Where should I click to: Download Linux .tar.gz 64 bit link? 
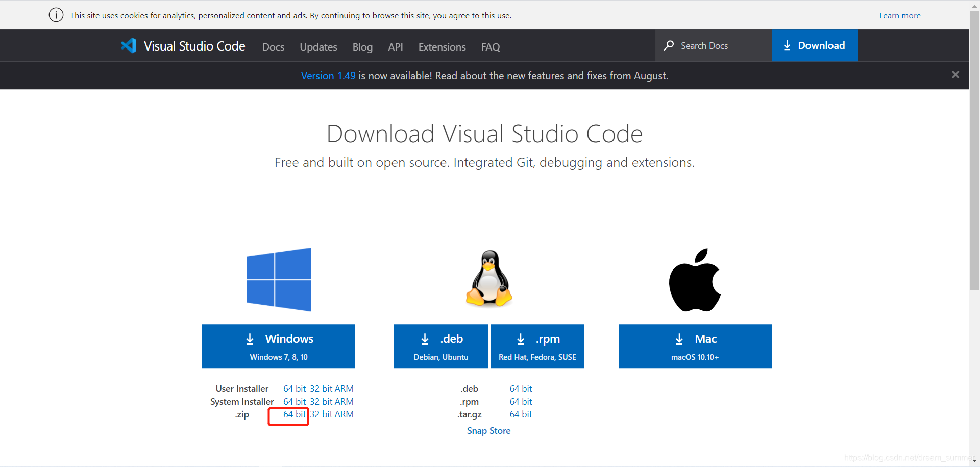tap(521, 414)
